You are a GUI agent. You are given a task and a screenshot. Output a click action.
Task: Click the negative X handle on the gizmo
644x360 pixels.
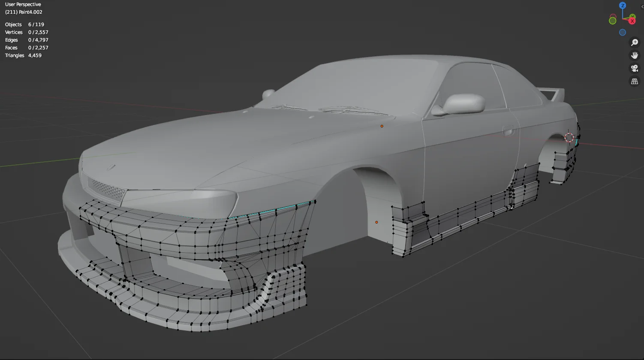coord(613,16)
